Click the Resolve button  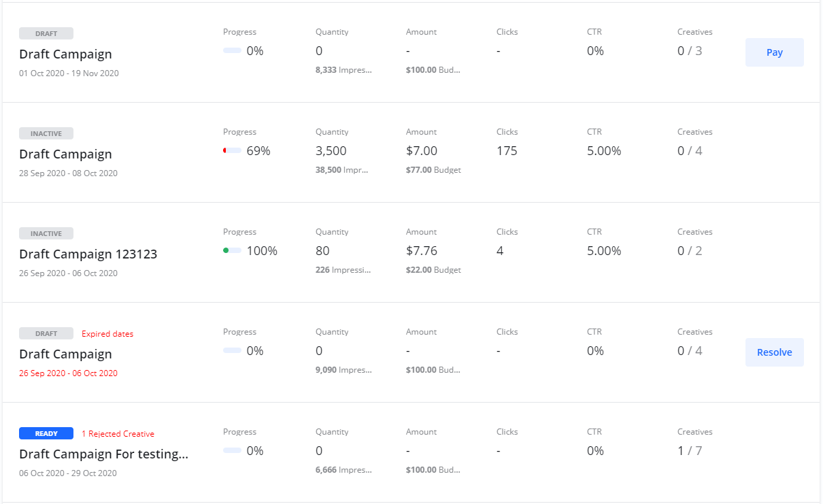click(x=774, y=352)
